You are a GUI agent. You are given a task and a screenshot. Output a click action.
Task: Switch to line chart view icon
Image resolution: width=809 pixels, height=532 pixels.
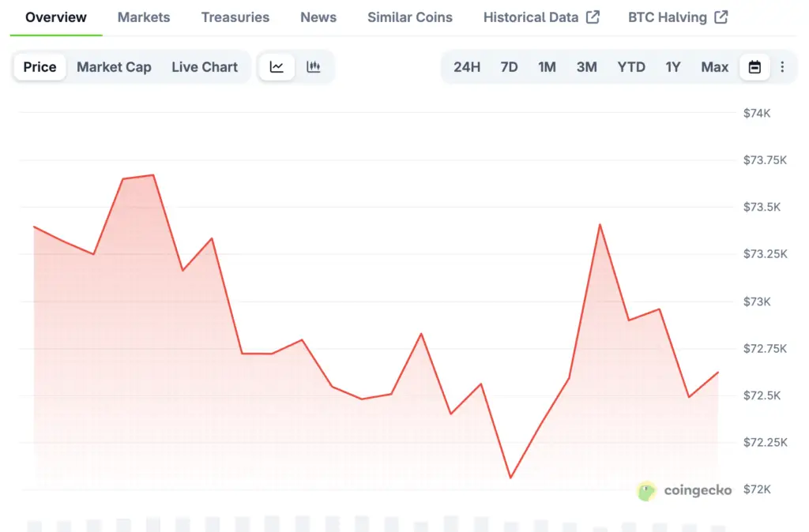[277, 67]
